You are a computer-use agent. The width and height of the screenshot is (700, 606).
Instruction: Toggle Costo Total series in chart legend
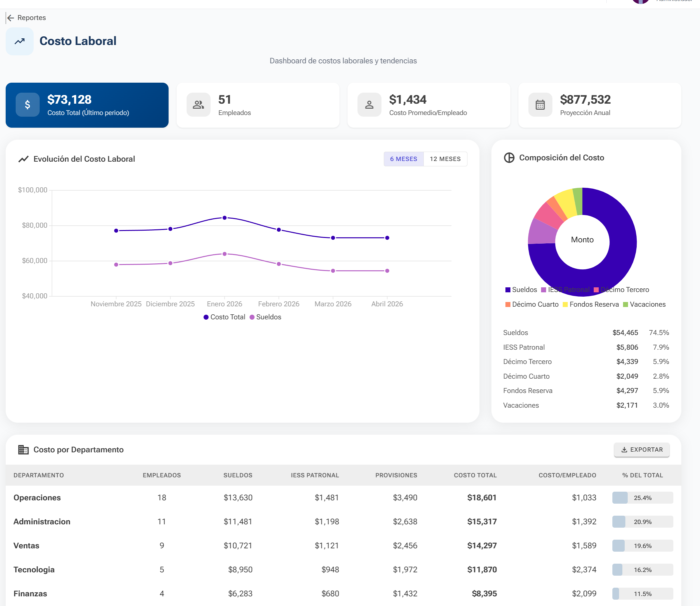pyautogui.click(x=225, y=317)
